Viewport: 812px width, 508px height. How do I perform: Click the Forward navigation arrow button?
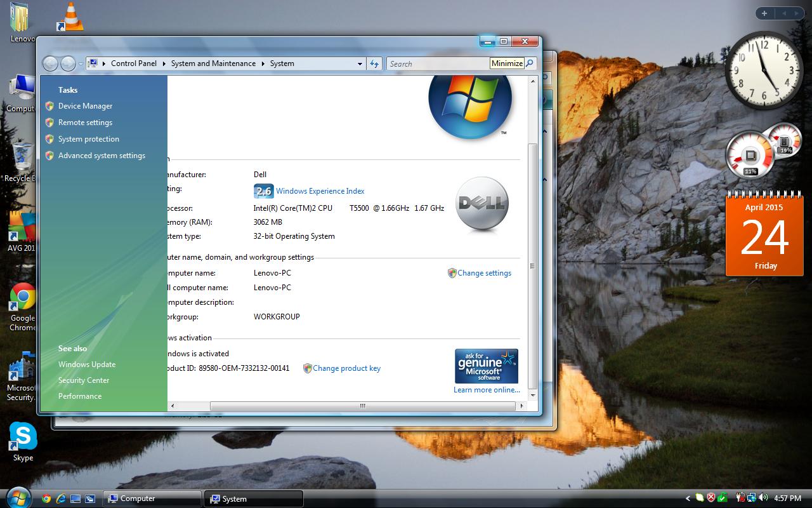pos(67,63)
